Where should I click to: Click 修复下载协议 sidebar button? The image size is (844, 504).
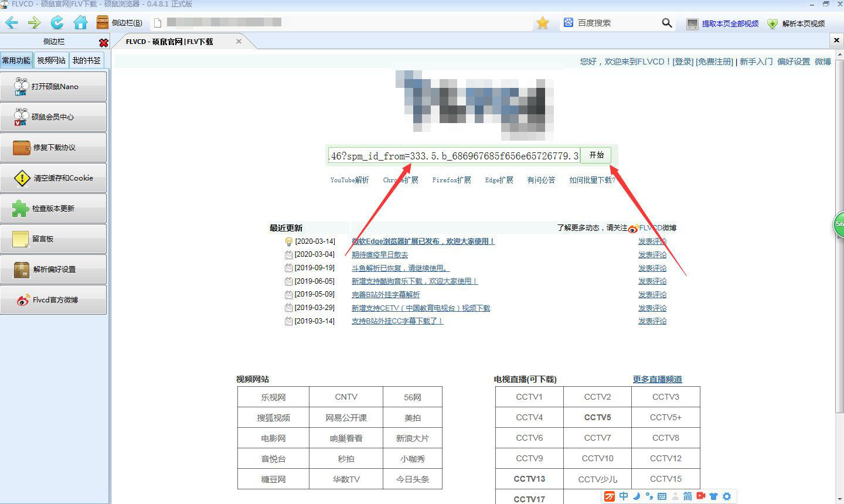pos(53,147)
